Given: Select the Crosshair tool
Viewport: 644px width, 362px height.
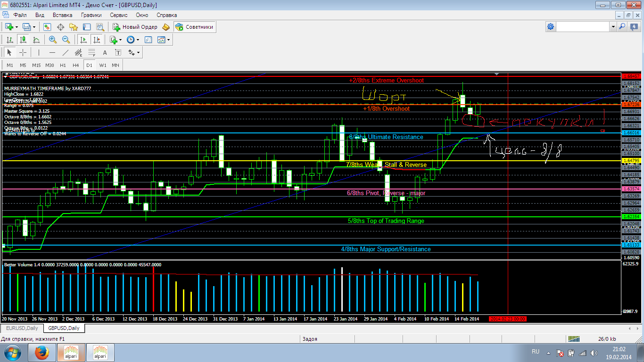Looking at the screenshot, I should (x=23, y=52).
